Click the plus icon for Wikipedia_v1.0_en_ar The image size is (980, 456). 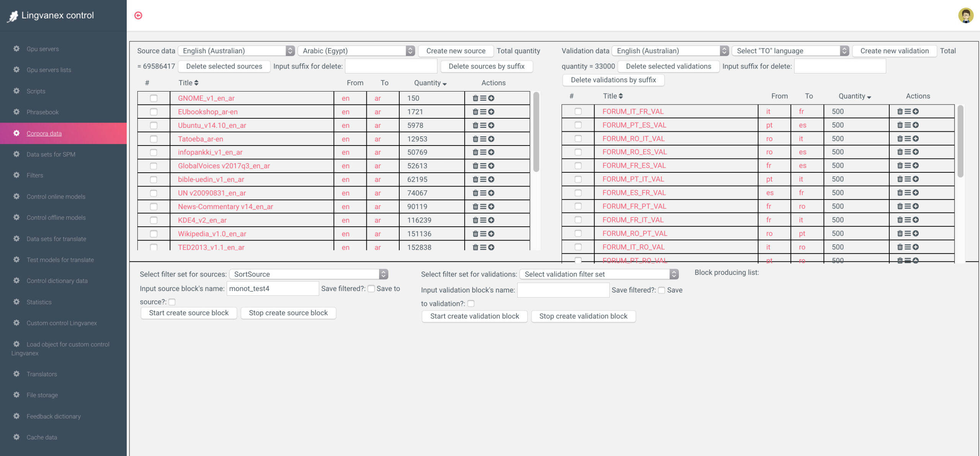coord(491,234)
